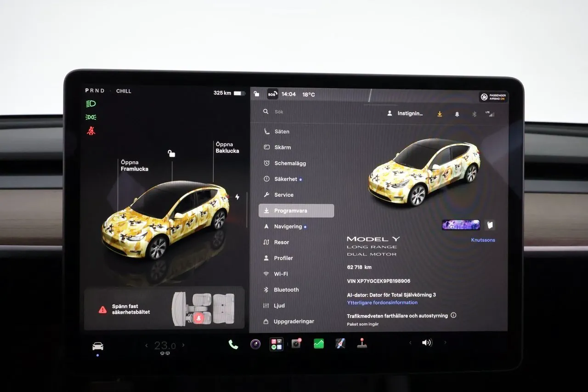Image resolution: width=588 pixels, height=392 pixels.
Task: Tap the Model Y name heading
Action: [x=373, y=239]
